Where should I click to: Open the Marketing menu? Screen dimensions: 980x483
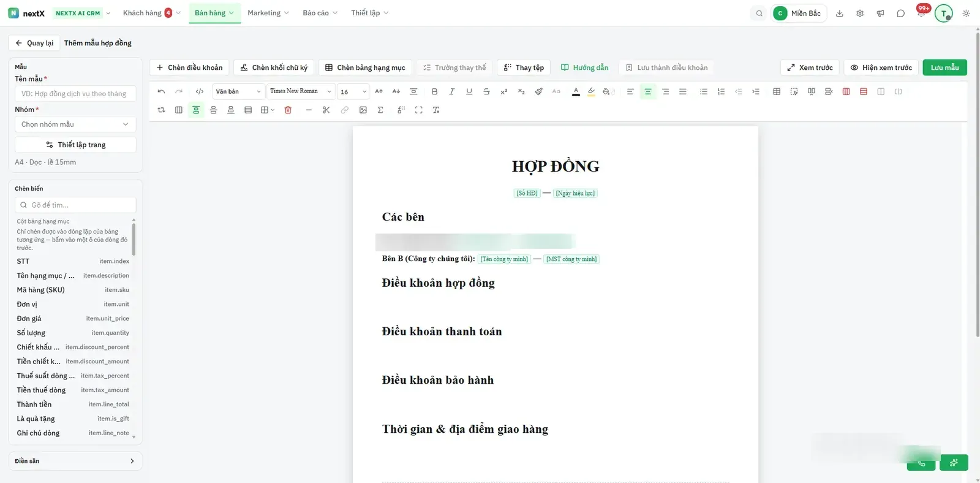[x=268, y=13]
